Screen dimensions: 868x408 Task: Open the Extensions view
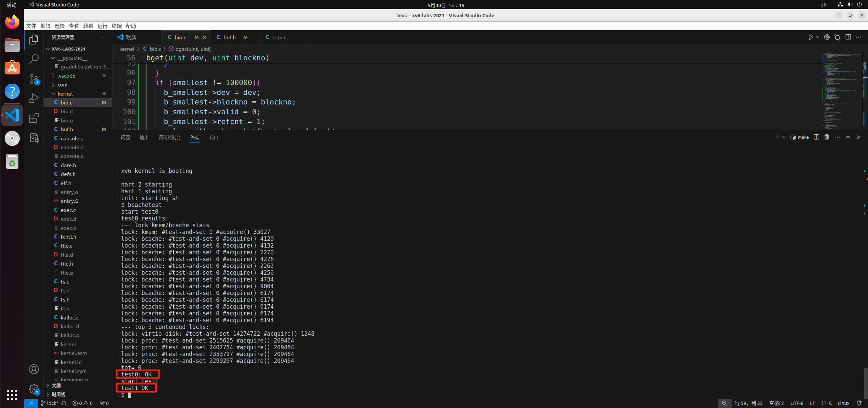coord(34,118)
